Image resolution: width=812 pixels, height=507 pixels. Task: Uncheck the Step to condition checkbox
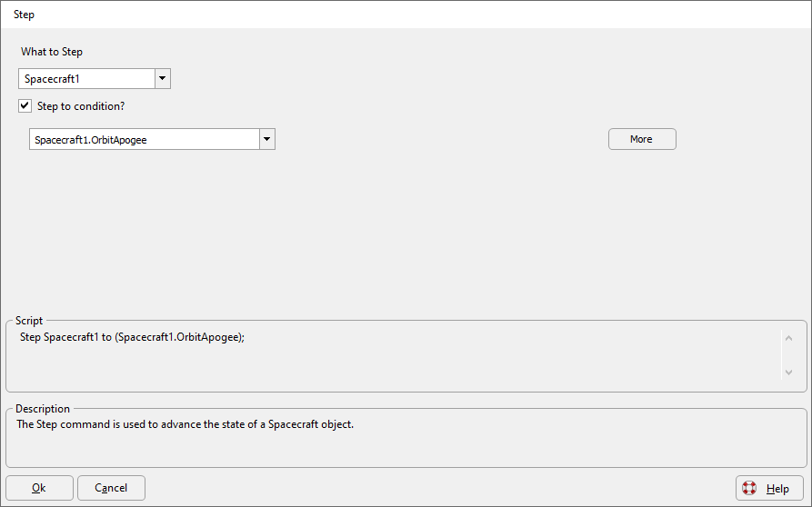pos(25,106)
